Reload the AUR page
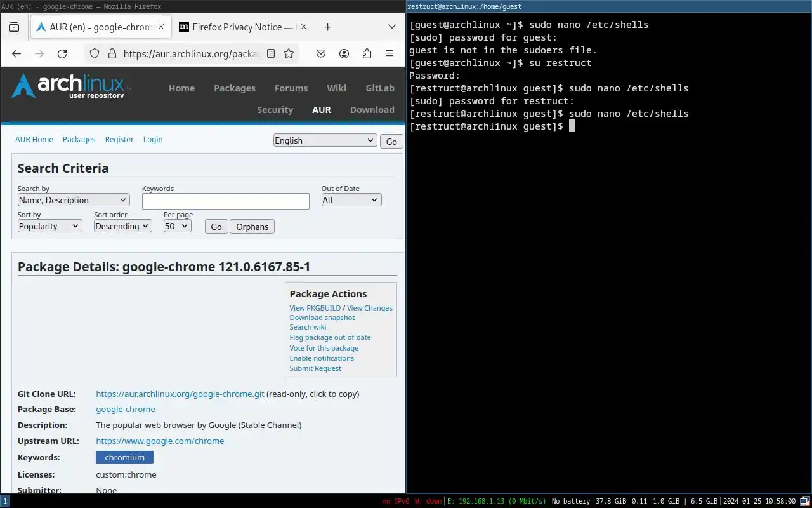The width and height of the screenshot is (812, 508). point(62,54)
